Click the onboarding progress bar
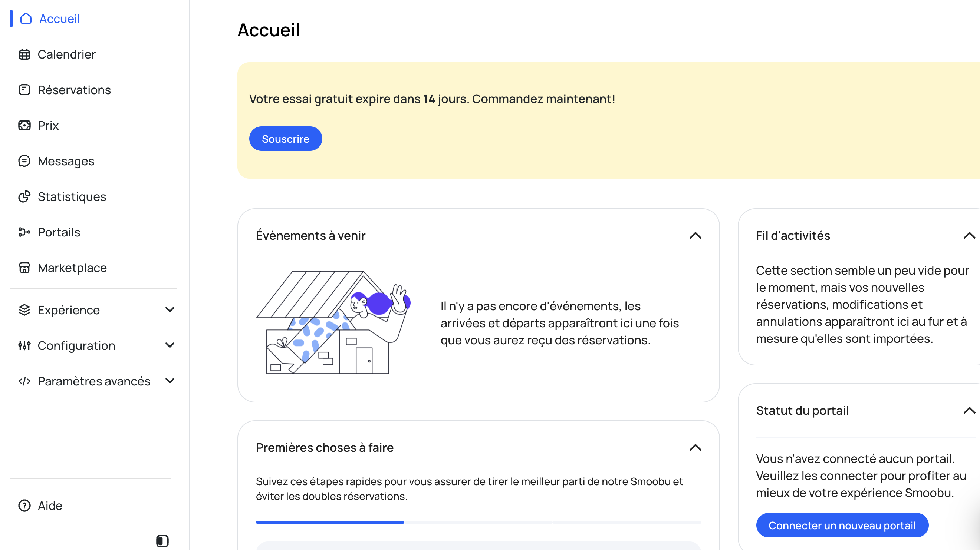Image resolution: width=980 pixels, height=550 pixels. point(478,522)
